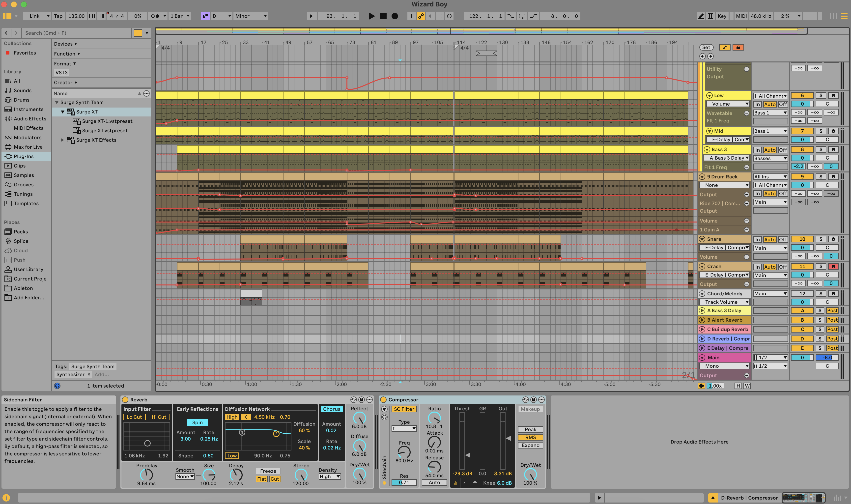Go back in browser history
The image size is (851, 504).
(6, 33)
